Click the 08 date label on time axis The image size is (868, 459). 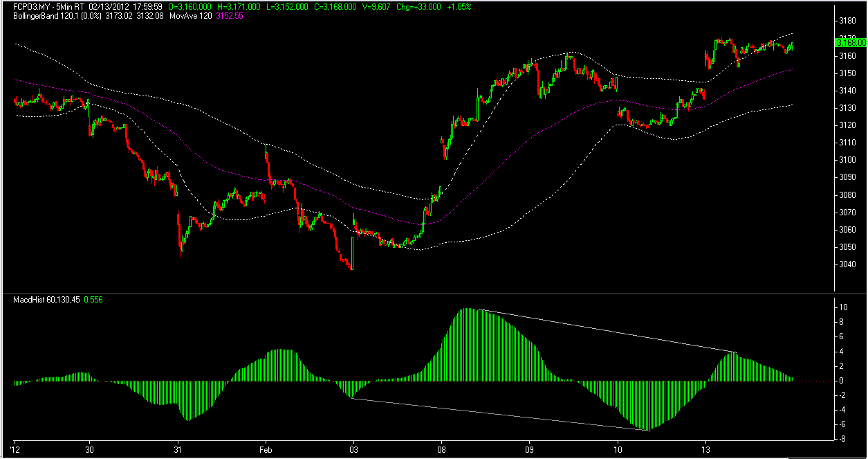pos(441,450)
